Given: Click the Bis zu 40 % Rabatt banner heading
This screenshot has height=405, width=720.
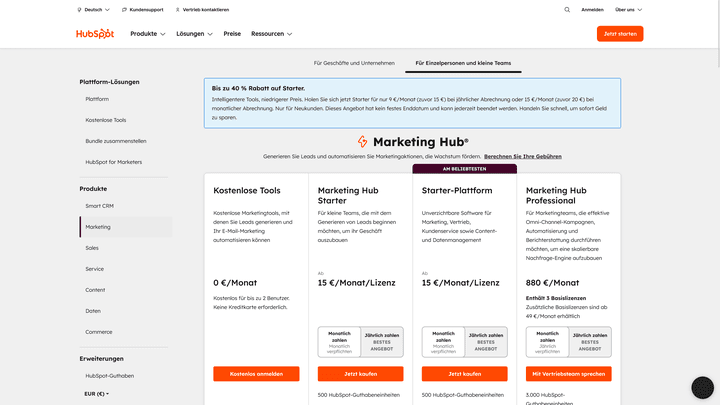Looking at the screenshot, I should (258, 88).
